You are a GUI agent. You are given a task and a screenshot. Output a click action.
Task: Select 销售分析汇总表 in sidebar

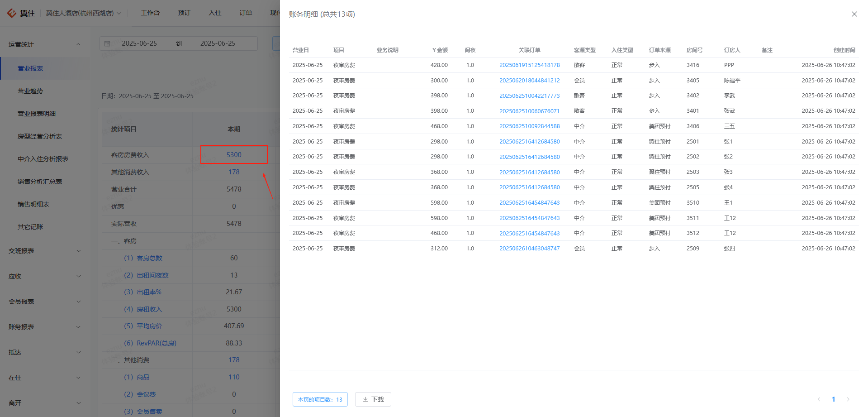[x=44, y=182]
